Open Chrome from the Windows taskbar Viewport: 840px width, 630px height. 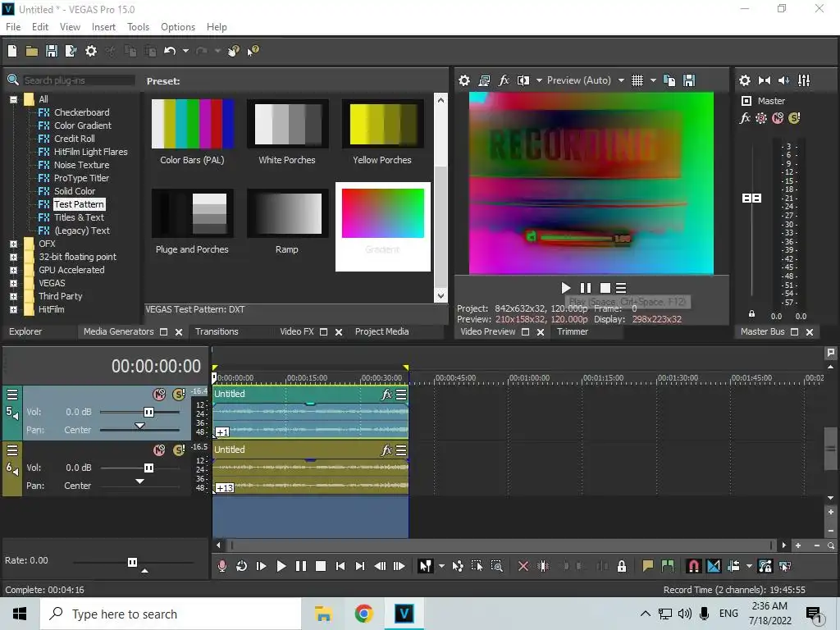coord(363,614)
